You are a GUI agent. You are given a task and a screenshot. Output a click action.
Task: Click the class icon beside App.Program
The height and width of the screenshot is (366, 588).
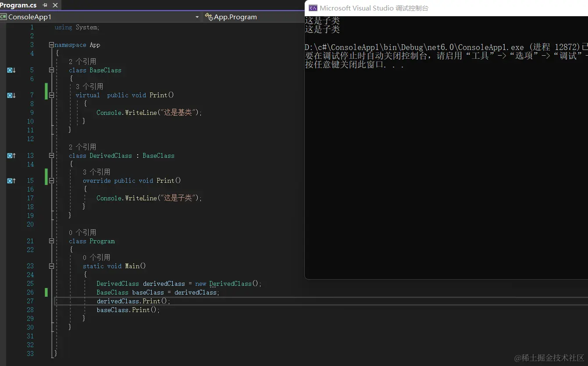[x=209, y=17]
